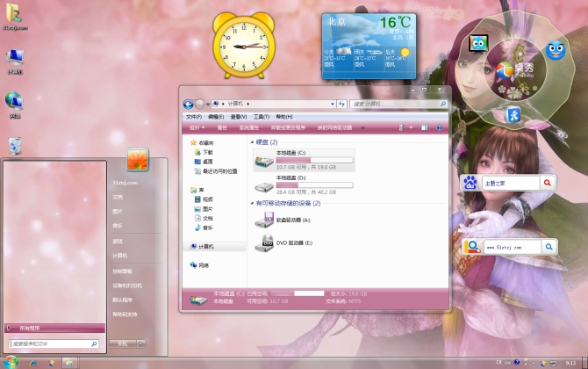Screen dimensions: 588x369
Task: Click the www.51ztzj.com search field
Action: [x=513, y=248]
